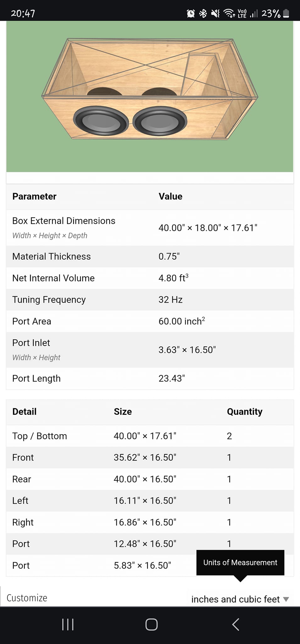
Task: Tap the Bluetooth status icon
Action: 203,14
